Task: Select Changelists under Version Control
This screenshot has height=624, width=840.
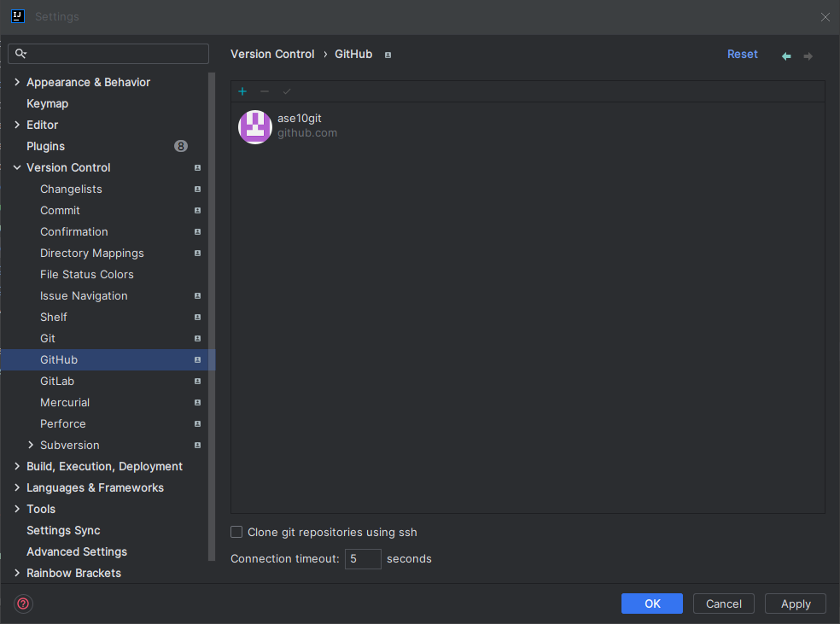Action: point(71,189)
